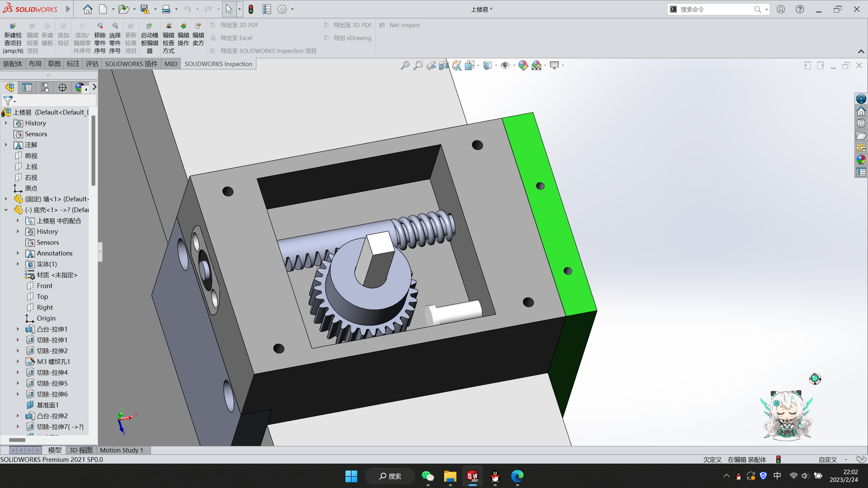The width and height of the screenshot is (868, 488).
Task: Open the Options gear icon
Action: pos(282,9)
